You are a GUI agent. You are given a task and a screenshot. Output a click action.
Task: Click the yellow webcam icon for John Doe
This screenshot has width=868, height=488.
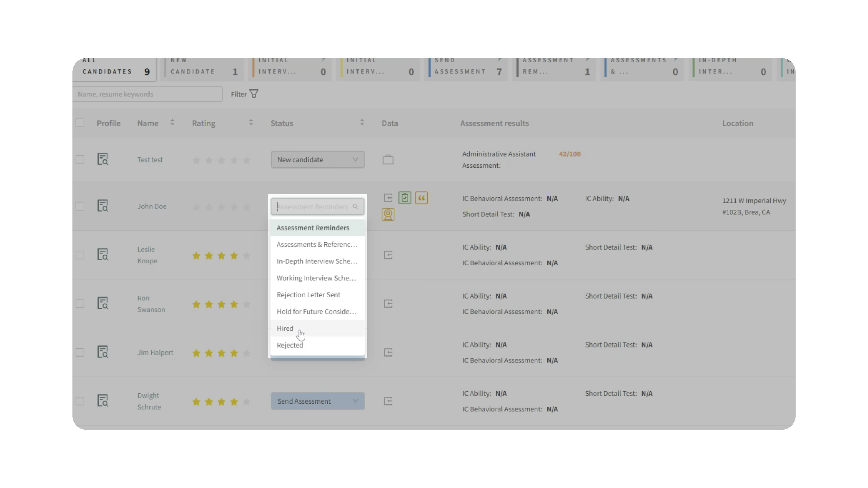(388, 215)
